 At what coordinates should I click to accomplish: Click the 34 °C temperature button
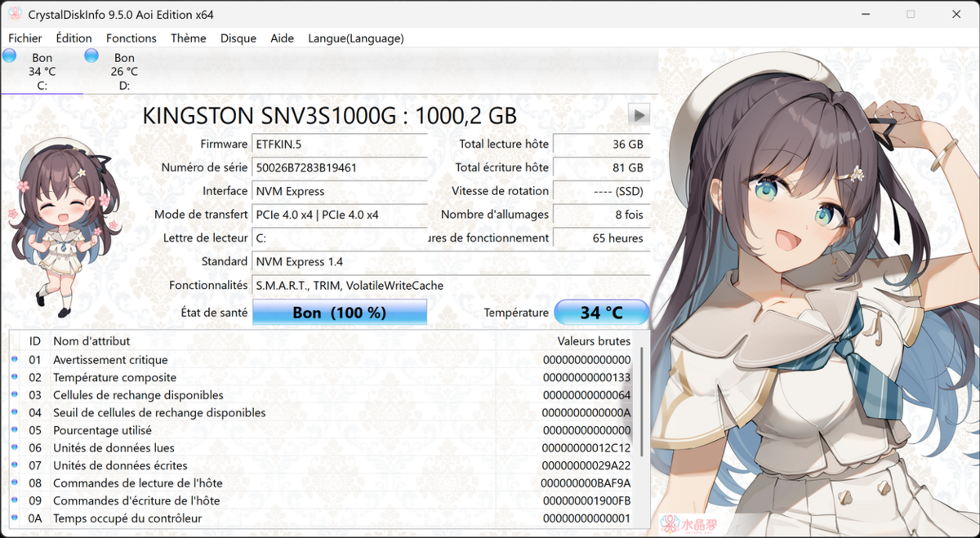(x=602, y=312)
